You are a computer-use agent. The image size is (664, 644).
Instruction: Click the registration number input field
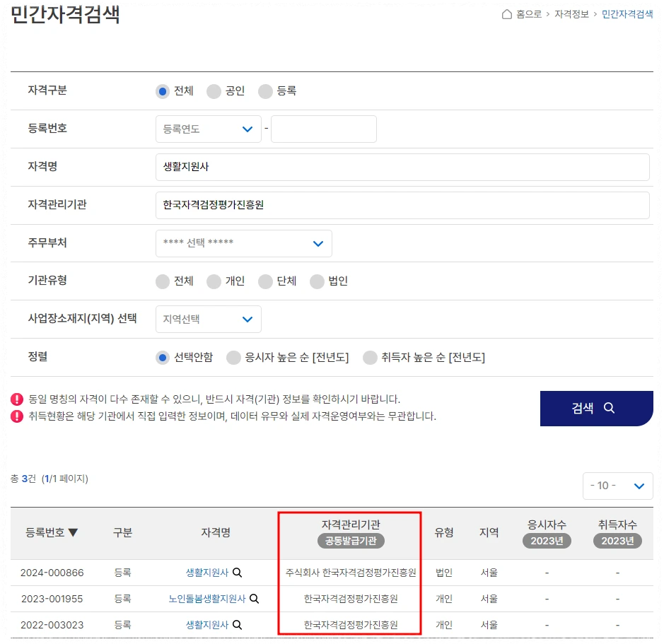pyautogui.click(x=323, y=129)
